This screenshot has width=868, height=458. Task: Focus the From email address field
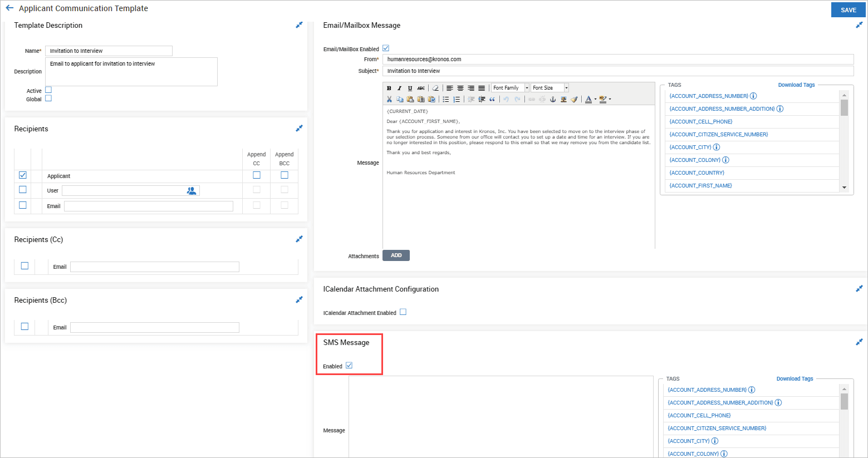[x=618, y=59]
